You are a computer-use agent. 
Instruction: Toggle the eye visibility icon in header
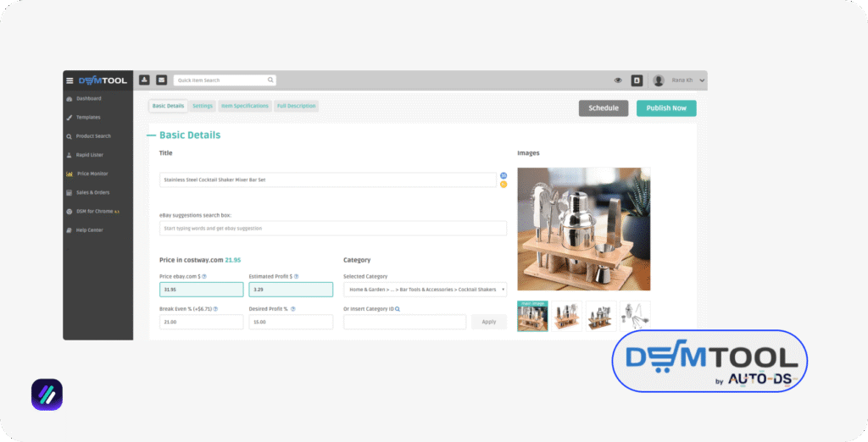point(618,80)
